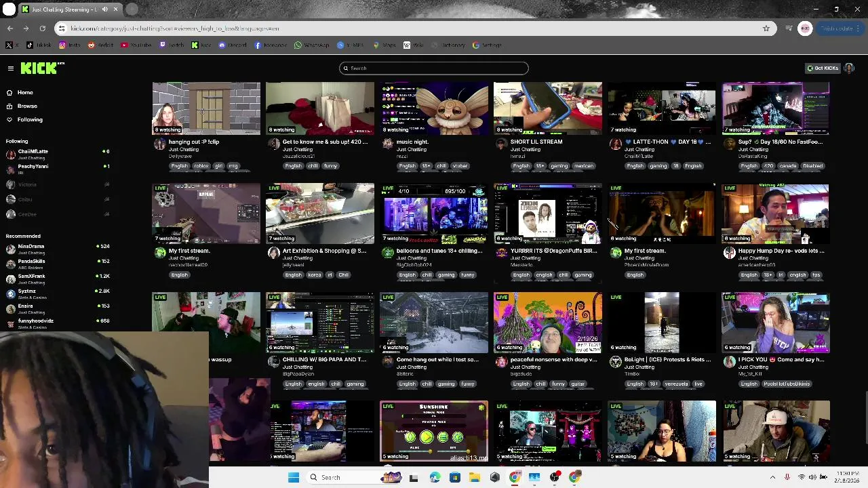This screenshot has height=488, width=868.
Task: Open the Facebook bookmark
Action: tap(271, 45)
